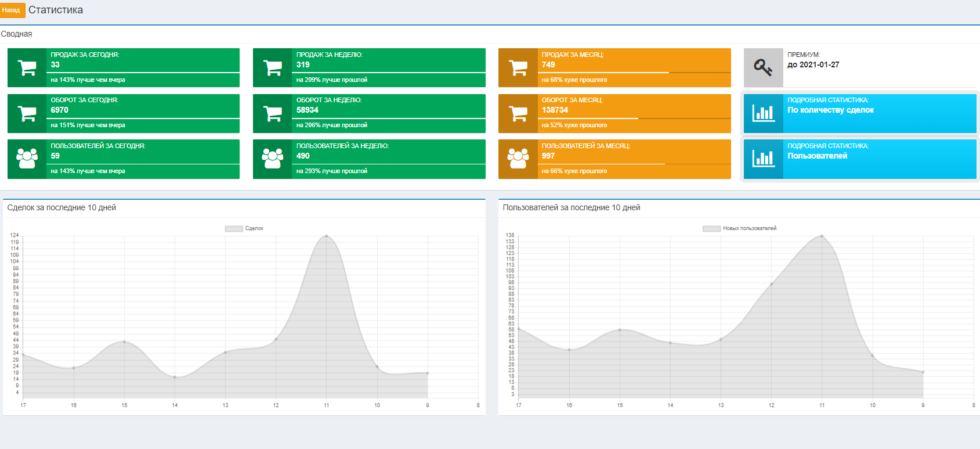This screenshot has width=980, height=449.
Task: Click users icon for Пользователей за сегодня
Action: click(27, 159)
